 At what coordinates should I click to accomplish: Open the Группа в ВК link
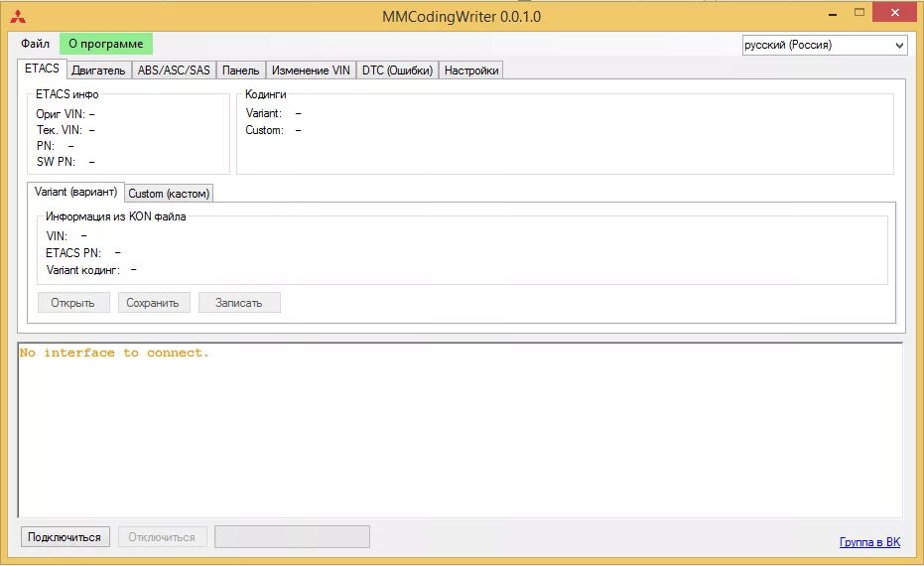click(x=869, y=542)
